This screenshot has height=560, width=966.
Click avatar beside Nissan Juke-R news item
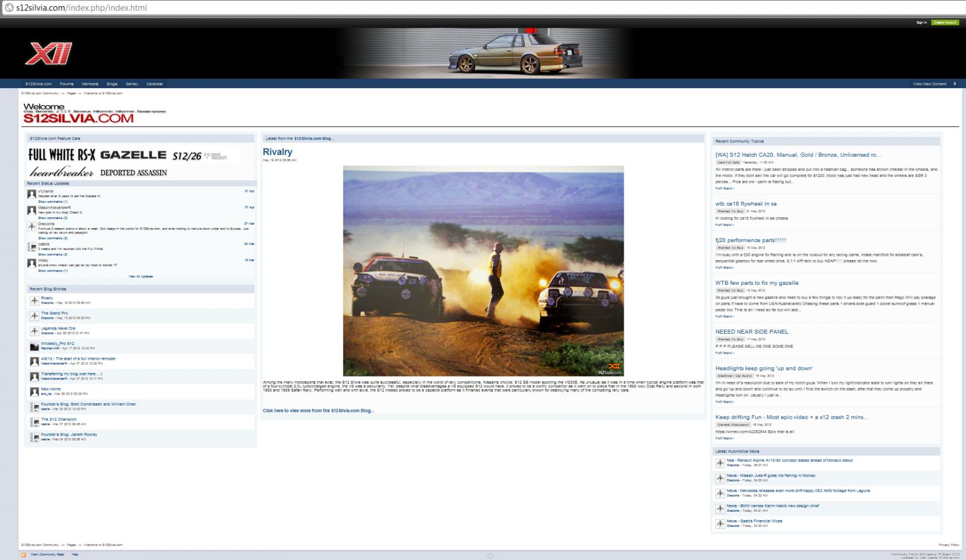coord(720,478)
